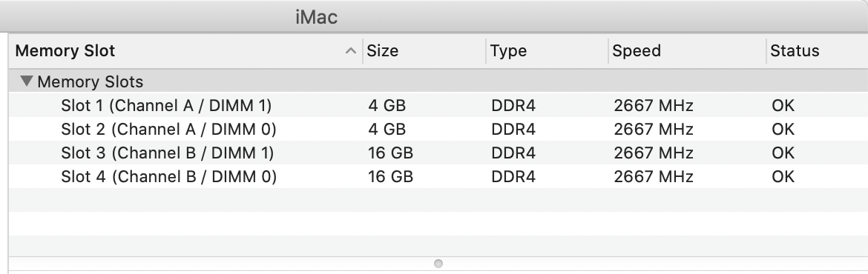Click the 4 GB size of Slot 2

(x=387, y=129)
